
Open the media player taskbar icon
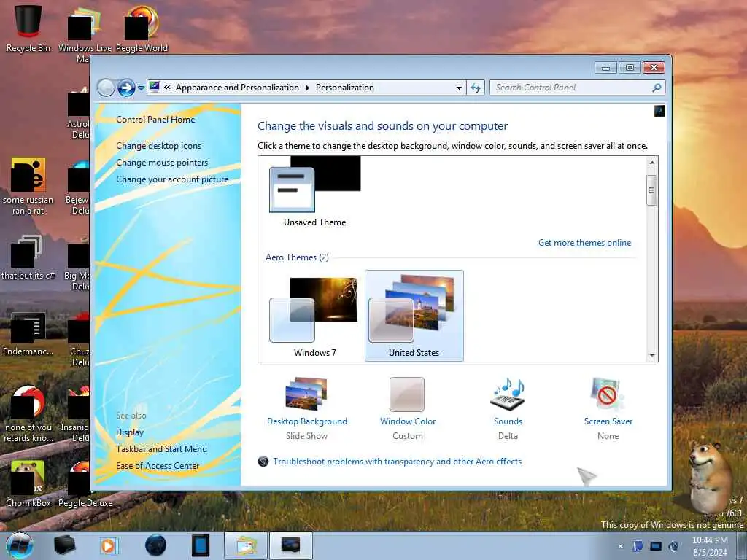point(109,545)
